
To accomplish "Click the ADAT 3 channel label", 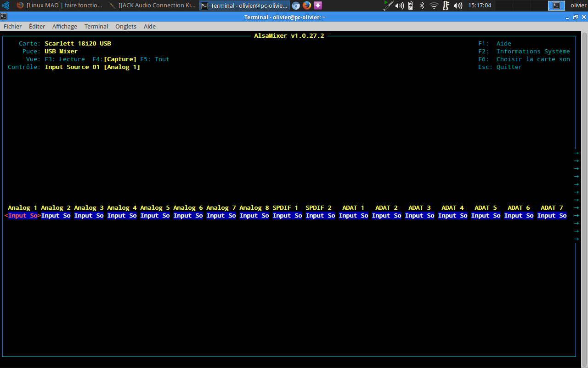I will coord(420,207).
